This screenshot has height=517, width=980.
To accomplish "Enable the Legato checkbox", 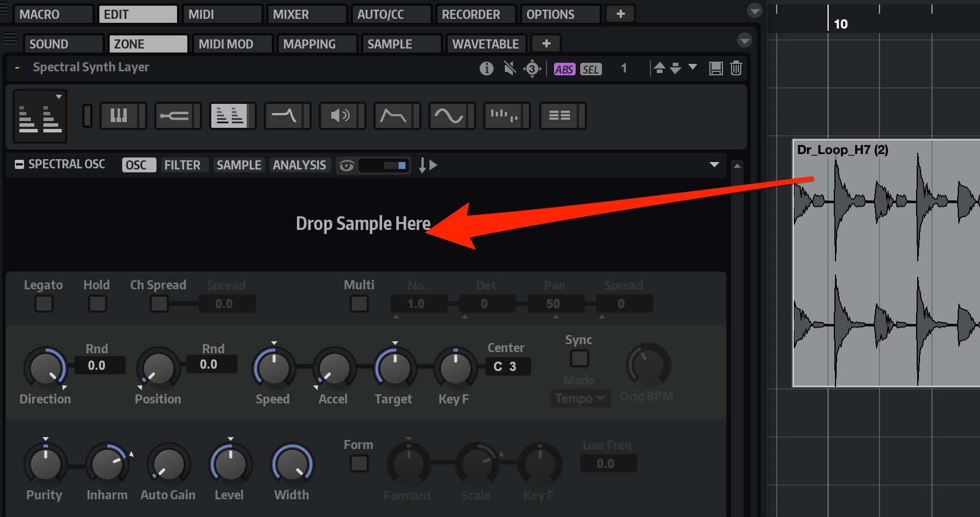I will [44, 304].
